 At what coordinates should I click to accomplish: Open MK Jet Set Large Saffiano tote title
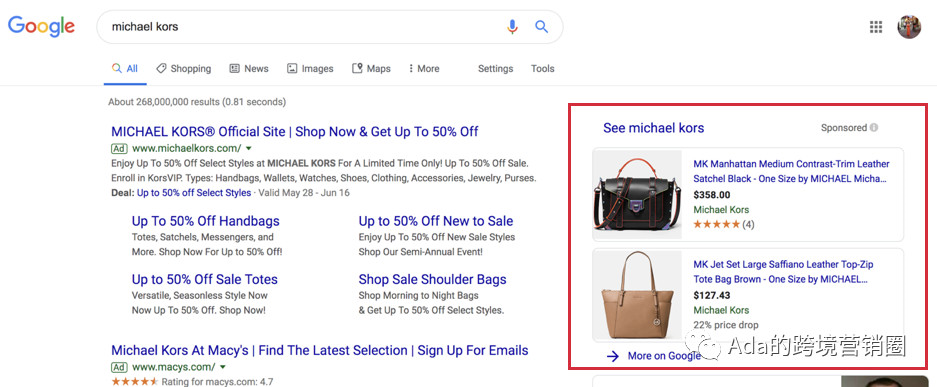tap(783, 272)
